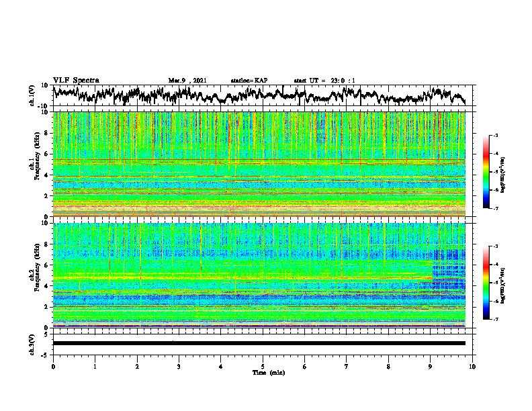
Task: Click inside the ch.2 spectrogram panel
Action: coord(259,275)
